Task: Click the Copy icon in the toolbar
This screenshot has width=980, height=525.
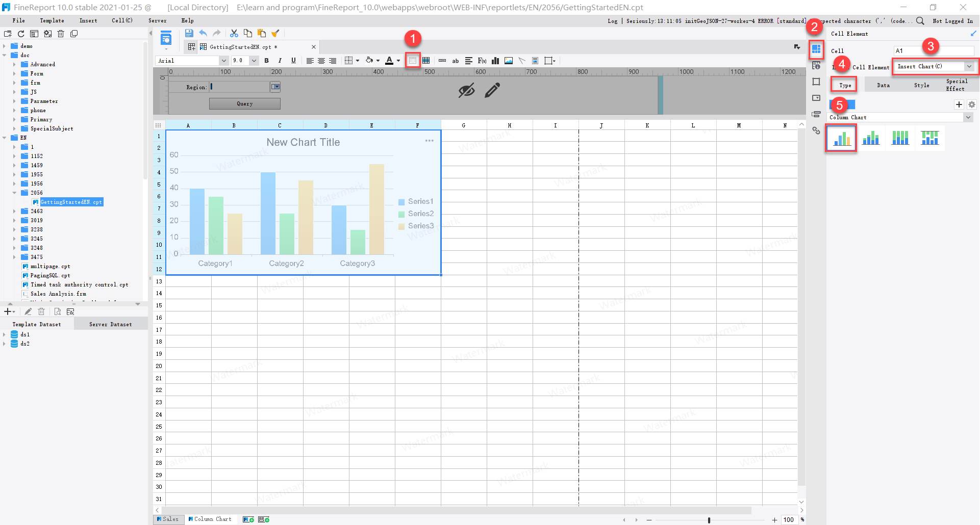Action: click(248, 33)
